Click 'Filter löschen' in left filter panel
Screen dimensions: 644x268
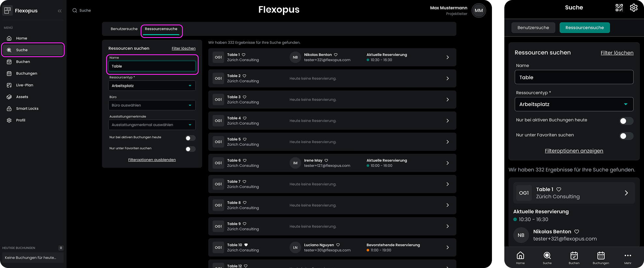[x=184, y=48]
